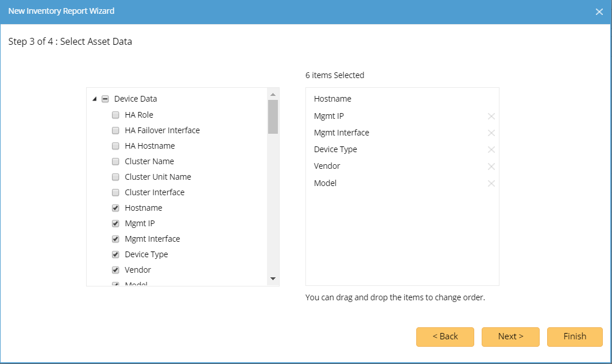The height and width of the screenshot is (364, 612).
Task: Check the Cluster Name option
Action: (115, 161)
